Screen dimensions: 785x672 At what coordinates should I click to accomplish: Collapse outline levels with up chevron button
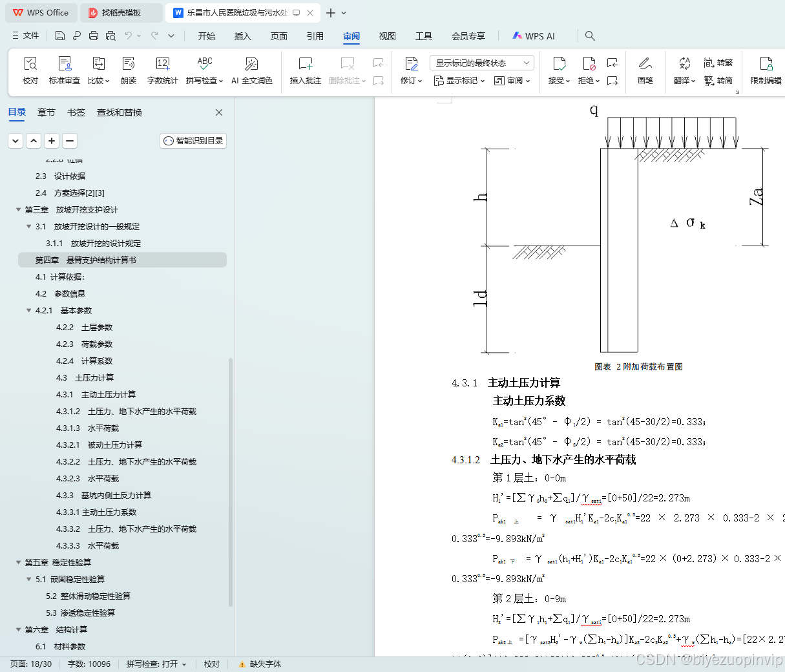34,140
